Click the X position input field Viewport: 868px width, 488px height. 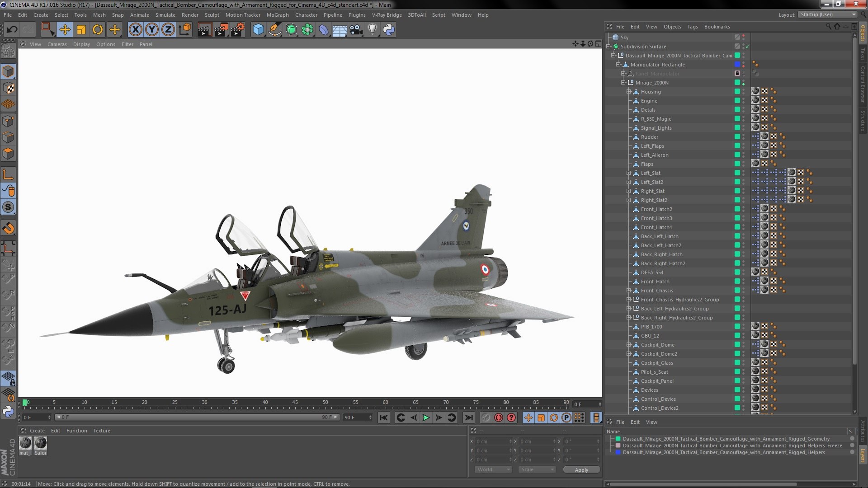pyautogui.click(x=493, y=441)
